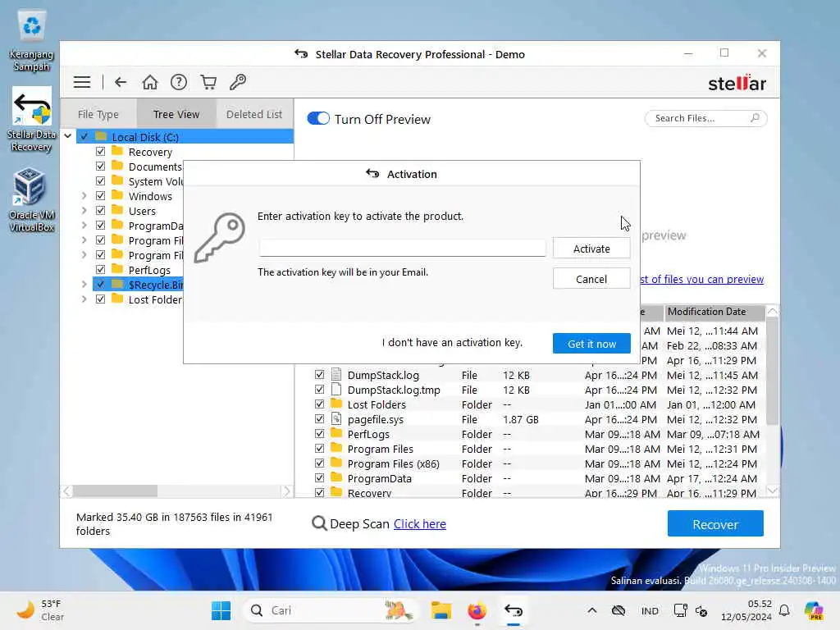Click the shopping cart buy icon

pyautogui.click(x=208, y=82)
